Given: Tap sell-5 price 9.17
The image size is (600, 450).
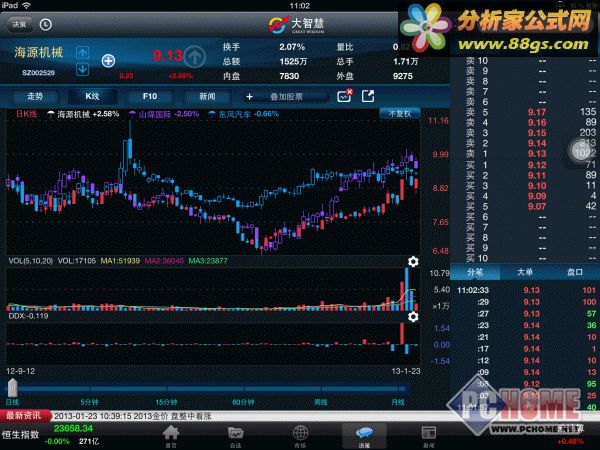Looking at the screenshot, I should tap(537, 112).
